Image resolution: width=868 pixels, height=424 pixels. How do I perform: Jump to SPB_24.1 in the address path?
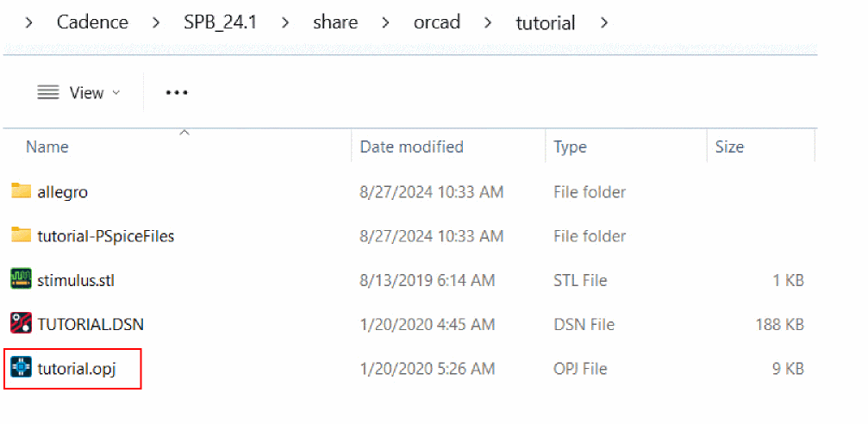tap(221, 22)
